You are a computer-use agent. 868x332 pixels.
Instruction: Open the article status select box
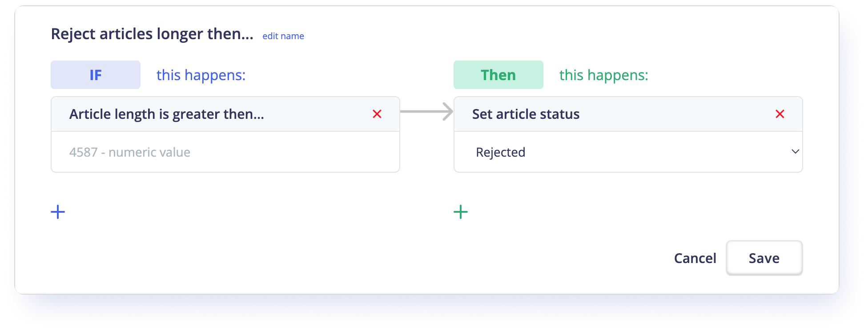coord(628,152)
